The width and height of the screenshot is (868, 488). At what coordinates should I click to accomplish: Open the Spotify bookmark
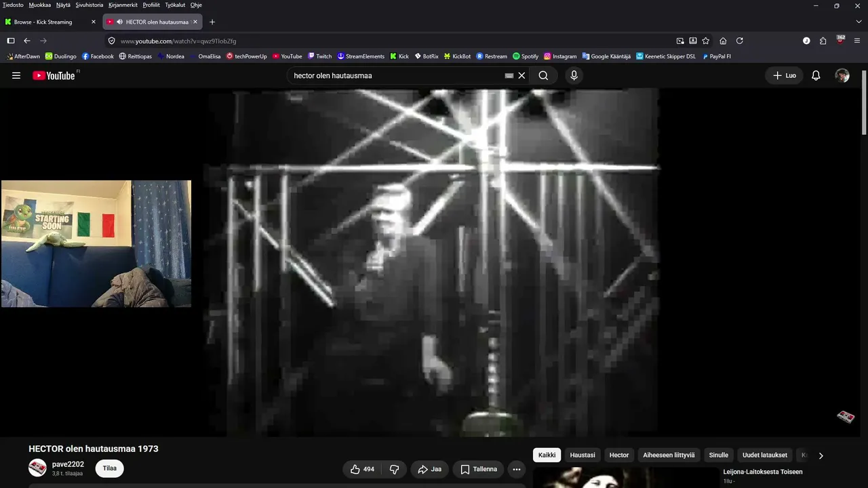pos(526,56)
